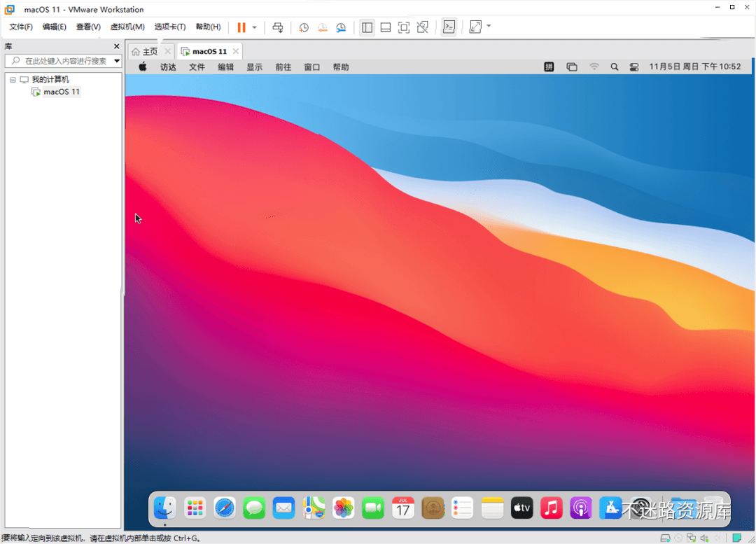The image size is (756, 544).
Task: Click the stretch guest display icon
Action: [x=475, y=27]
